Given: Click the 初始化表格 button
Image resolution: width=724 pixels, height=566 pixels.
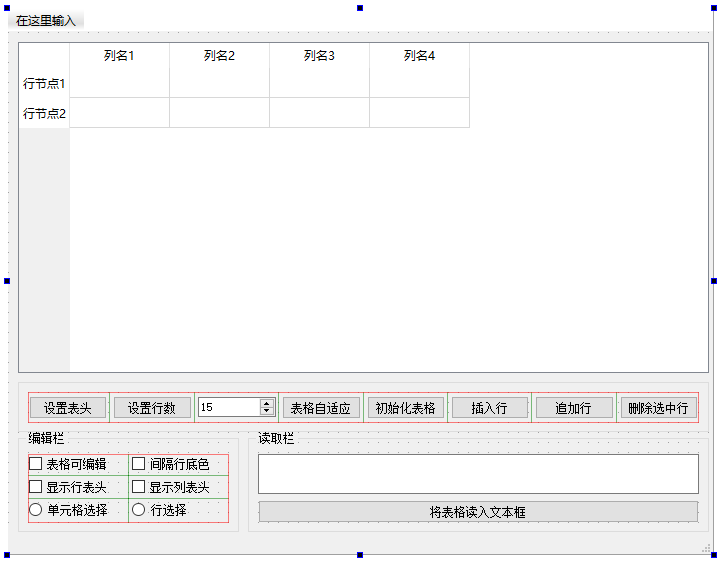Looking at the screenshot, I should (x=405, y=408).
